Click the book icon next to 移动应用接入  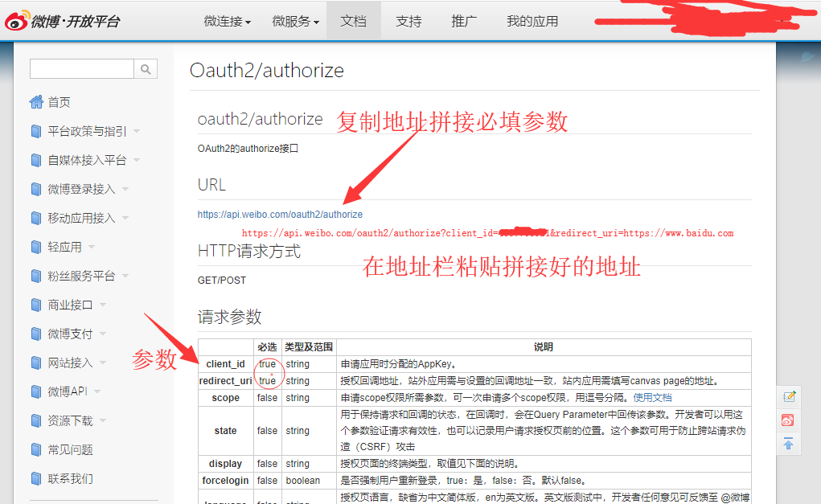36,218
